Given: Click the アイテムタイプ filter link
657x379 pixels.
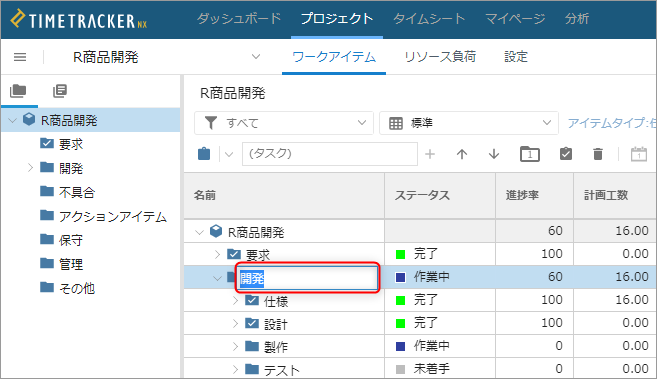Looking at the screenshot, I should click(612, 123).
